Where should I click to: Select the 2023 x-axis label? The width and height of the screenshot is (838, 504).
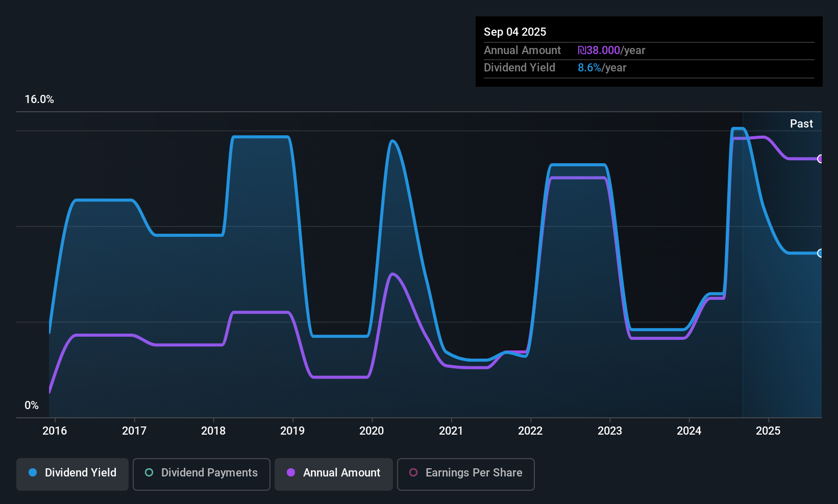point(610,431)
